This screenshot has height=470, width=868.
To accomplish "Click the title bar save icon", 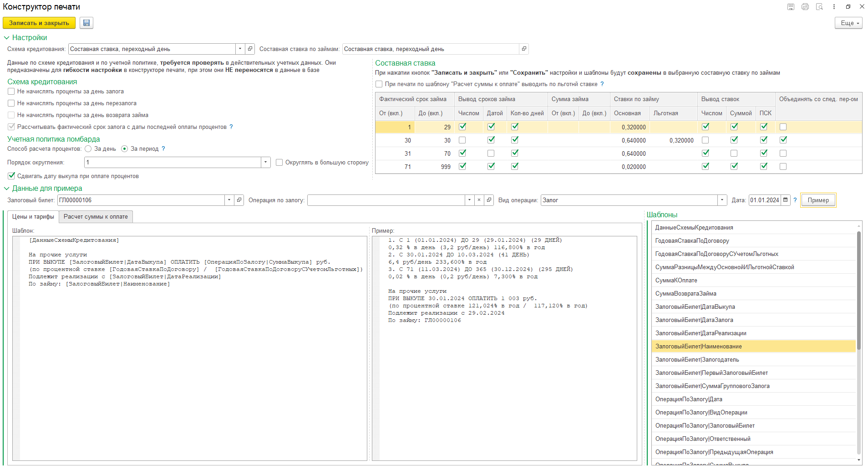I will [x=791, y=7].
